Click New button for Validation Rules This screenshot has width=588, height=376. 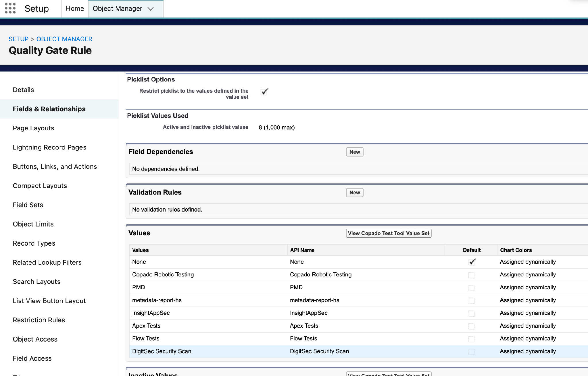[355, 193]
